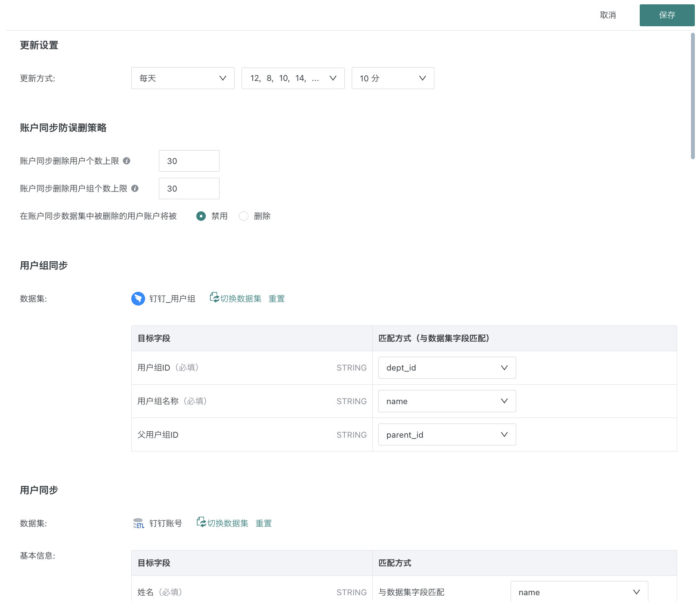Viewport: 700px width, 606px height.
Task: Click the switch icon in 用户同步 切换数据集
Action: coord(201,523)
